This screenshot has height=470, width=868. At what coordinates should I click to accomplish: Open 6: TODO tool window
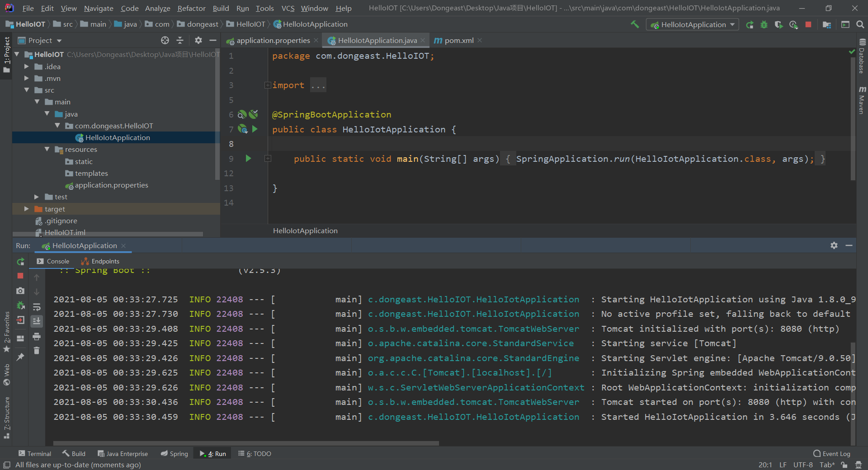coord(255,454)
